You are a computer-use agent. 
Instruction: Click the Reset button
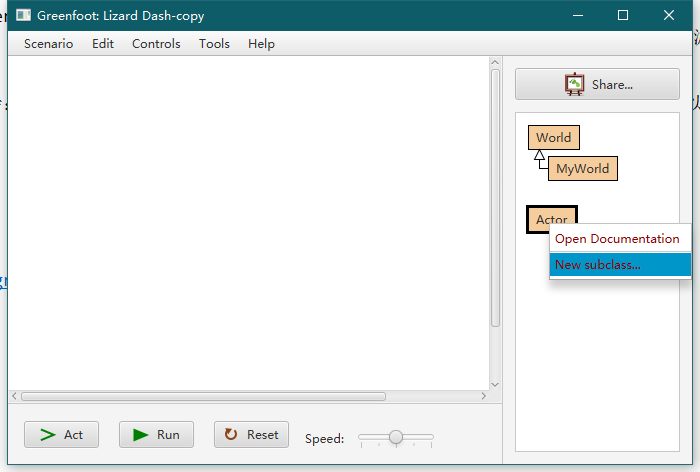(x=251, y=434)
